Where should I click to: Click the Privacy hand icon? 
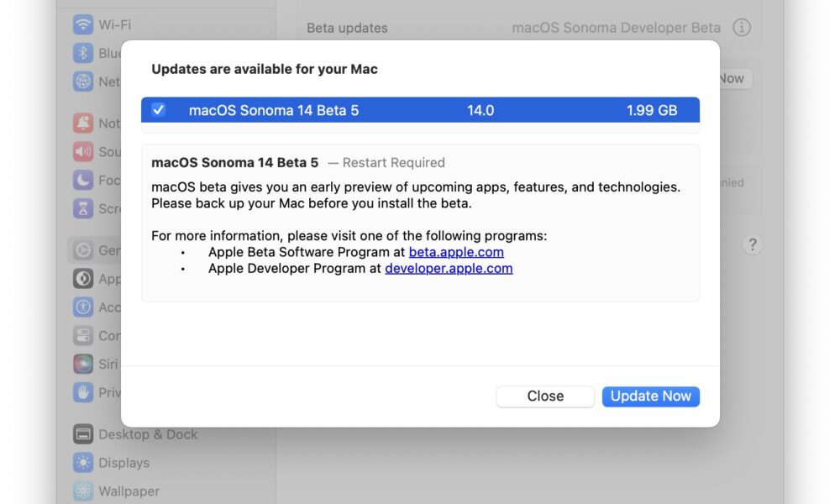click(x=83, y=392)
